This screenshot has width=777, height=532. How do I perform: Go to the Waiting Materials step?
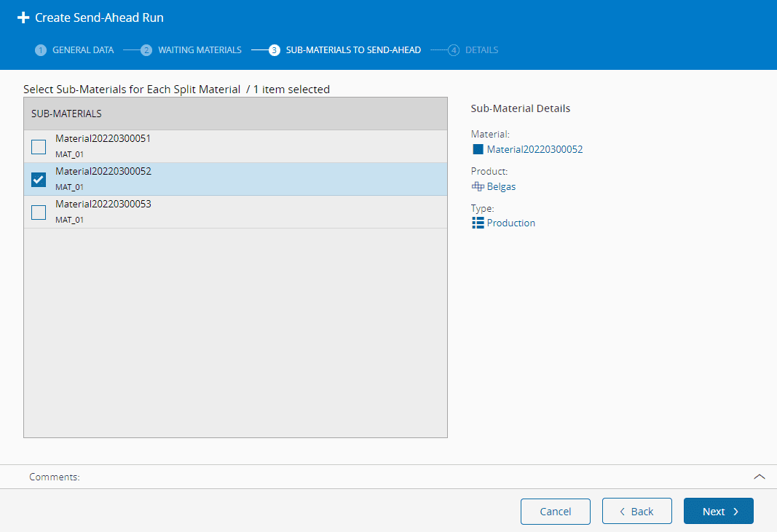(x=200, y=50)
